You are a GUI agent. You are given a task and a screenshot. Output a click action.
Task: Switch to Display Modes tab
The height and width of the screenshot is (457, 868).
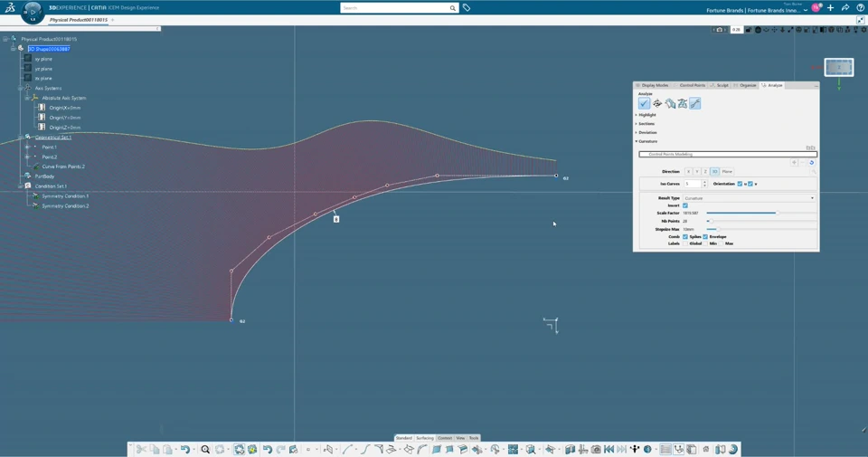[x=655, y=85]
